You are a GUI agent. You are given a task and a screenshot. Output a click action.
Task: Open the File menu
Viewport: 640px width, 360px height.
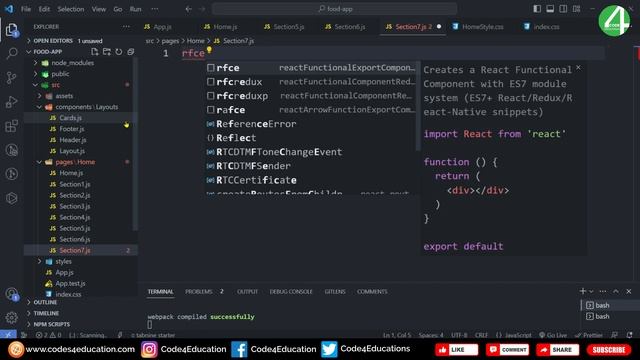click(x=26, y=9)
